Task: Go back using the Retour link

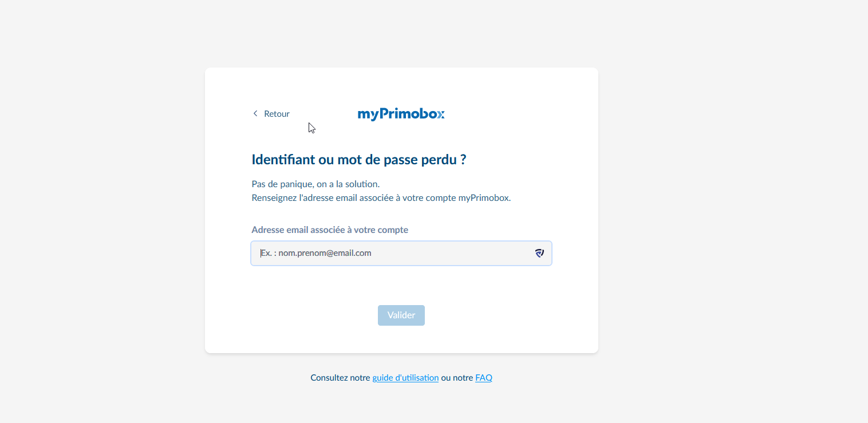Action: click(x=277, y=114)
